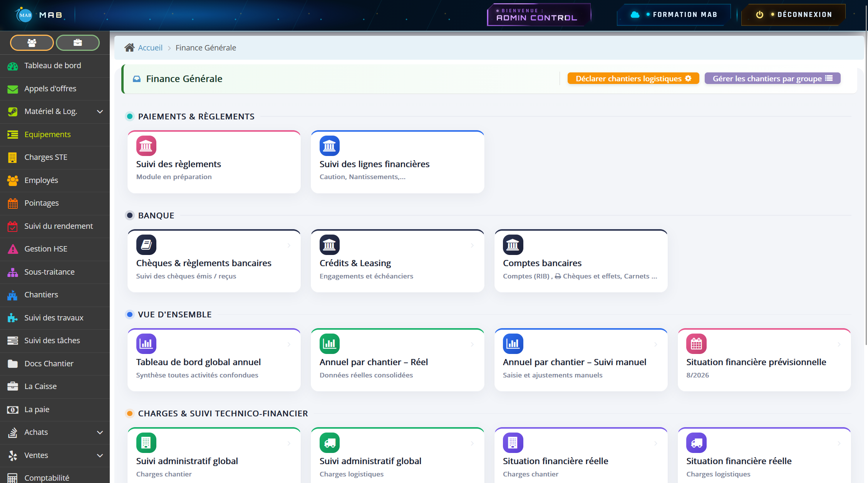Click the home icon in breadcrumb
Screen dimensions: 868x483
coord(129,47)
